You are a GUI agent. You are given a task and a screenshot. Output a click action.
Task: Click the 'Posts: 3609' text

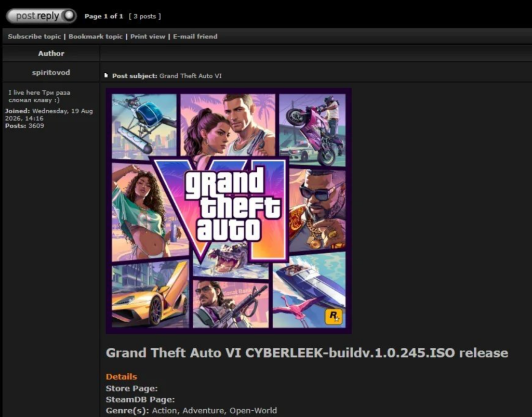click(24, 126)
